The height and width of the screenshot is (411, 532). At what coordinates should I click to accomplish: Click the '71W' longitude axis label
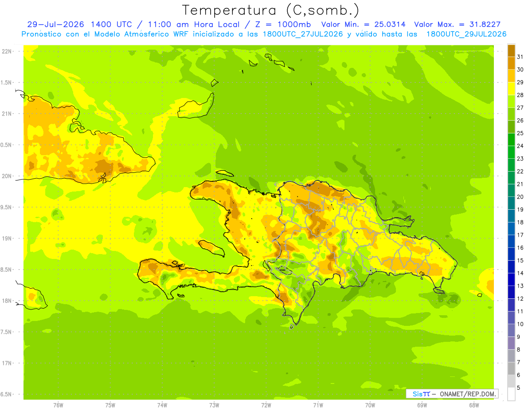(318, 406)
